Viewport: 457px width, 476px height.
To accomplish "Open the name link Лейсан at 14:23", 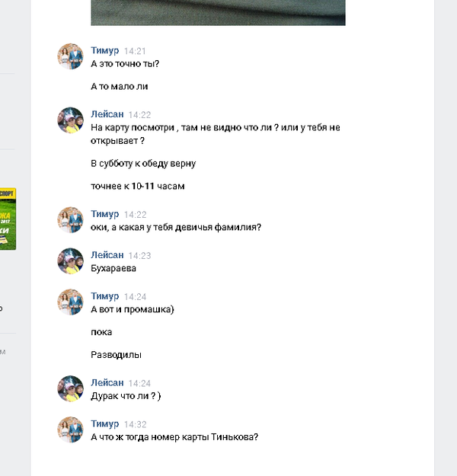I will (x=107, y=255).
